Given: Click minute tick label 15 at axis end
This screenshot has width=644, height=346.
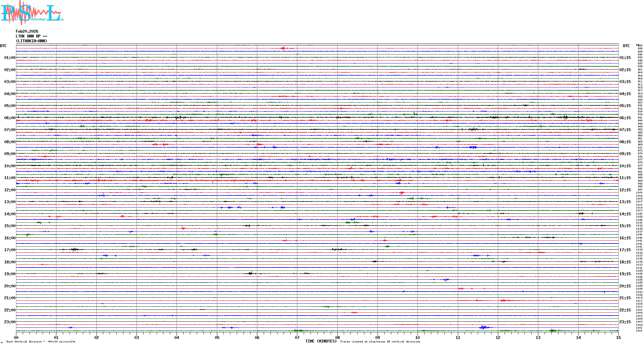Looking at the screenshot, I should tap(618, 338).
